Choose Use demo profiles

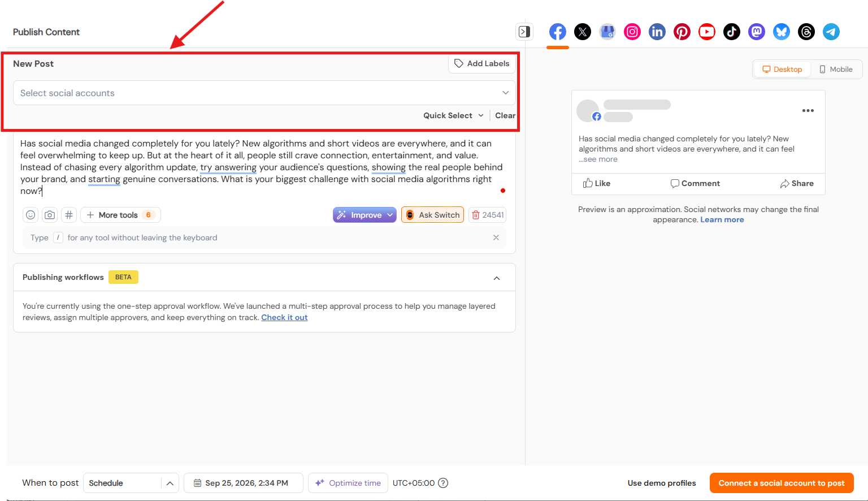pyautogui.click(x=662, y=483)
